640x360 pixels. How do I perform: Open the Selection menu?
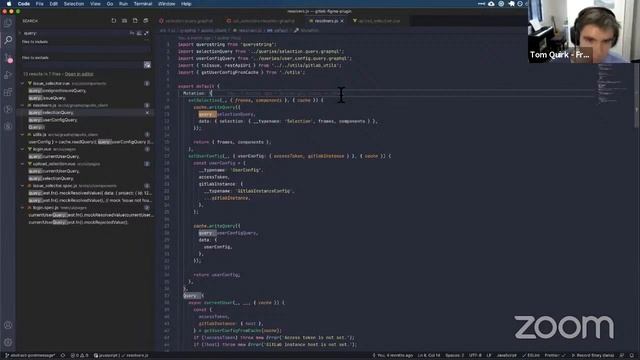coord(74,4)
